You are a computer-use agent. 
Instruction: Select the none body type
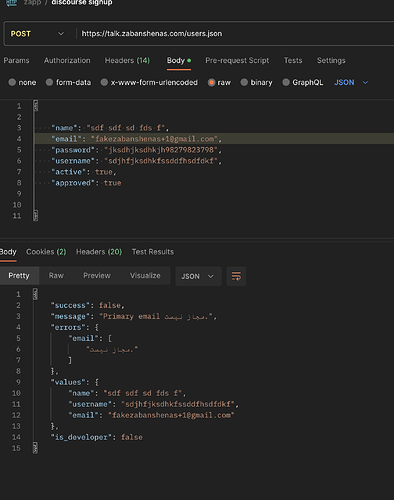(x=22, y=82)
